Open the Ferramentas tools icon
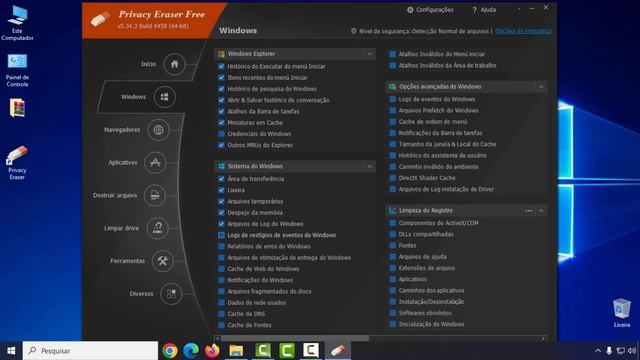Screen dimensions: 640x360 (x=162, y=260)
